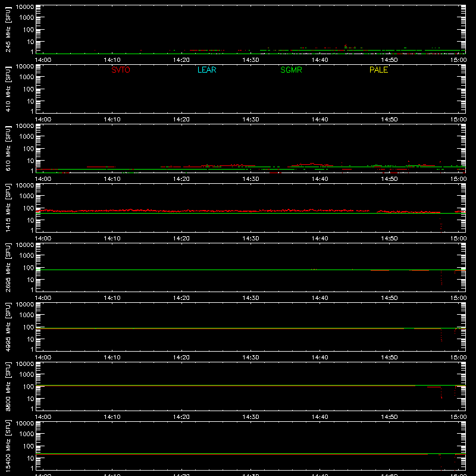Click the 10000 tick value on 245 MHz axis
The height and width of the screenshot is (476, 476).
[x=25, y=7]
